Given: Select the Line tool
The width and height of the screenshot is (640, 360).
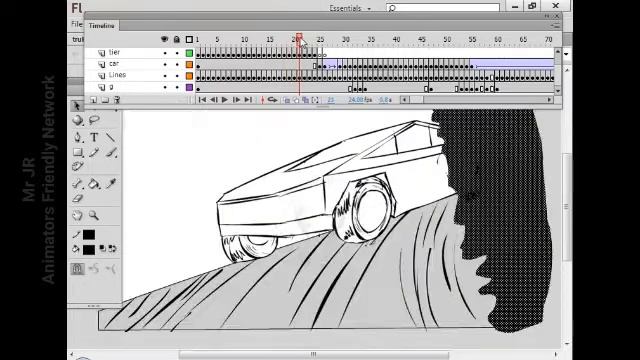Looking at the screenshot, I should (x=111, y=137).
